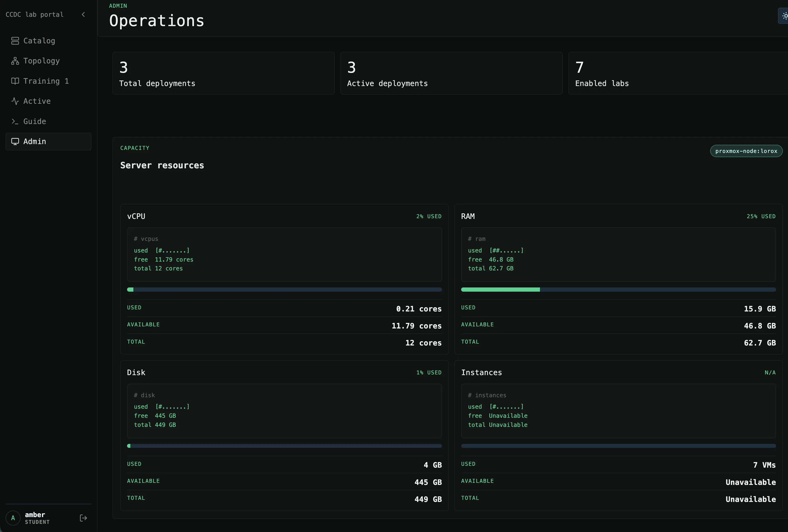
Task: Click the CCDC lab portal title
Action: click(35, 15)
